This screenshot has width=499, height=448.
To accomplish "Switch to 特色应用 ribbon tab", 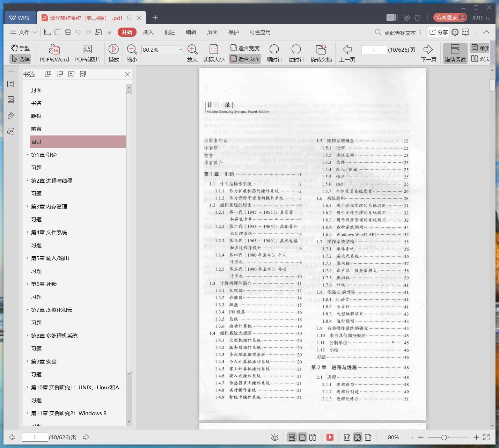I will coord(260,32).
